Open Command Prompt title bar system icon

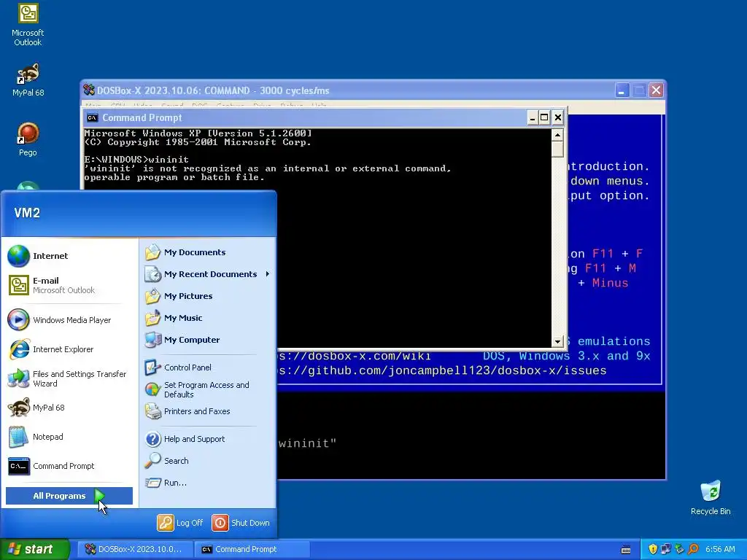pos(93,117)
